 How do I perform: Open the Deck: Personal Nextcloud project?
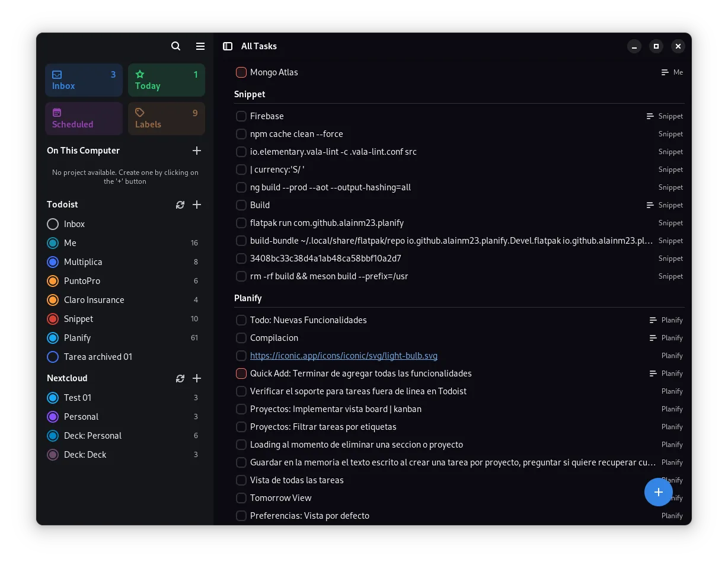92,436
